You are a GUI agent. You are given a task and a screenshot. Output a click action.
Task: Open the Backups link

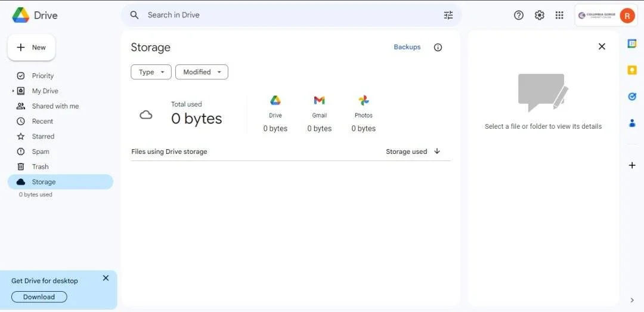coord(407,47)
